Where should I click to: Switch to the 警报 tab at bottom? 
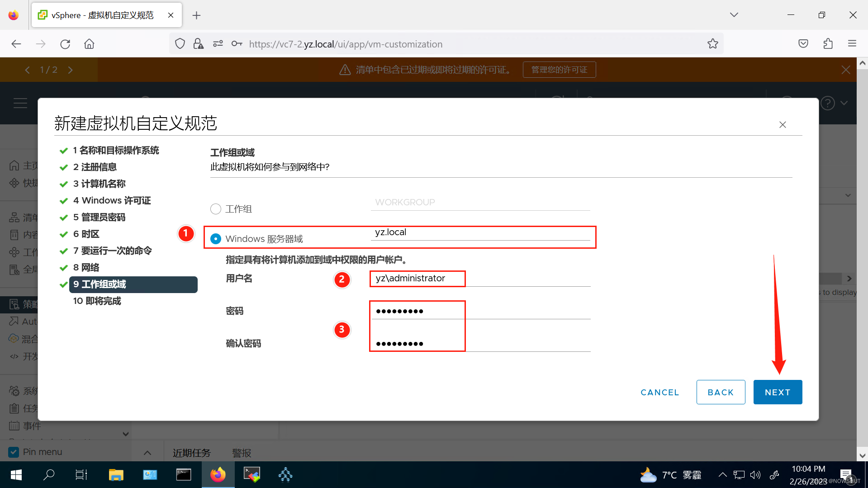pos(241,452)
